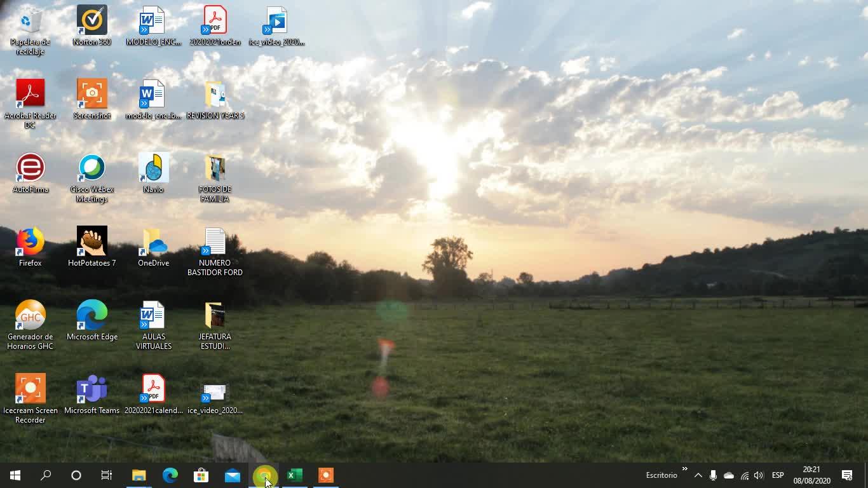Select the MODELO_ENC... Word document in uppercase
The width and height of the screenshot is (868, 488).
[153, 25]
